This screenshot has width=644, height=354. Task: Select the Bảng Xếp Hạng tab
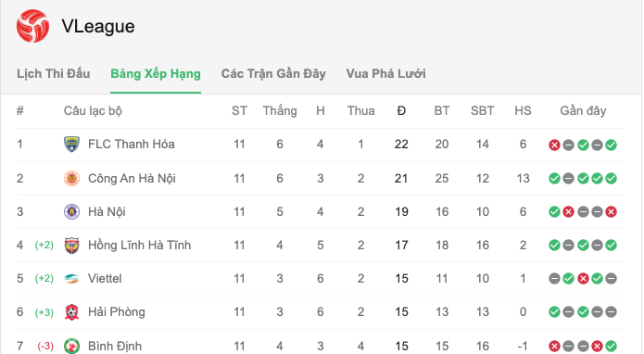[x=156, y=74]
